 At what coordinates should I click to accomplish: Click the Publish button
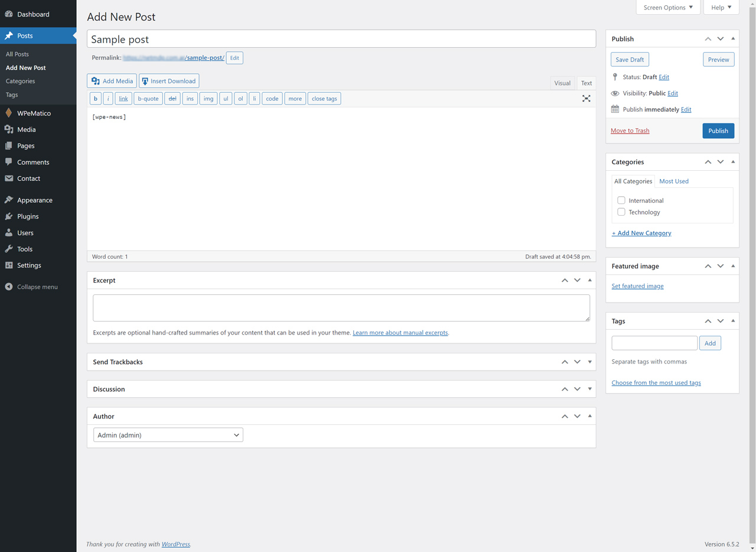718,131
